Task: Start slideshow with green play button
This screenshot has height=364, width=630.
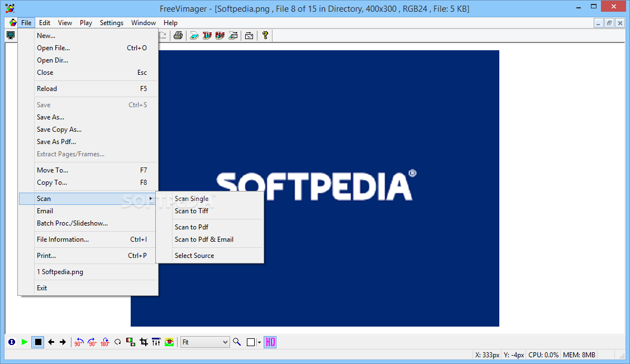Action: (x=25, y=342)
